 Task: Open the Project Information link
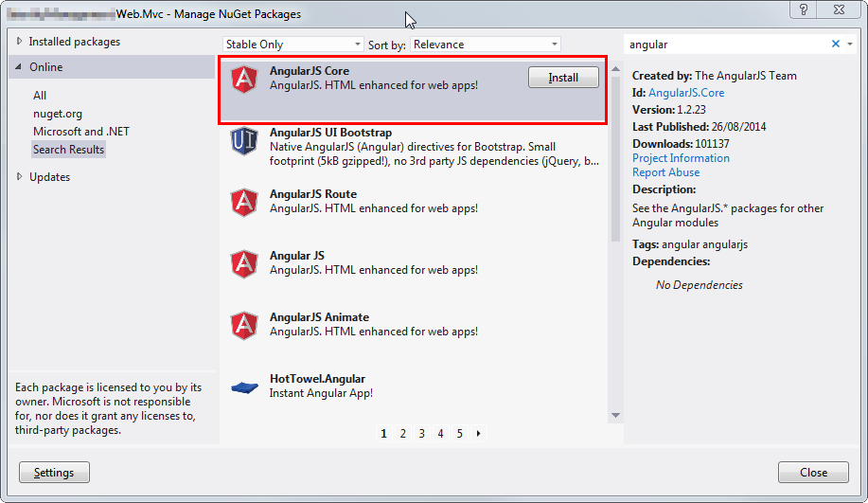(x=681, y=158)
